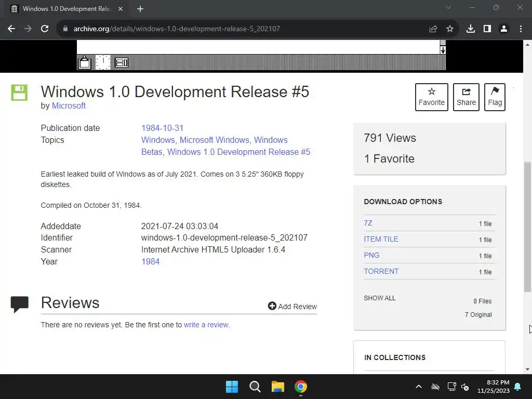Click the Chrome taskbar icon
This screenshot has height=399, width=532.
tap(301, 387)
